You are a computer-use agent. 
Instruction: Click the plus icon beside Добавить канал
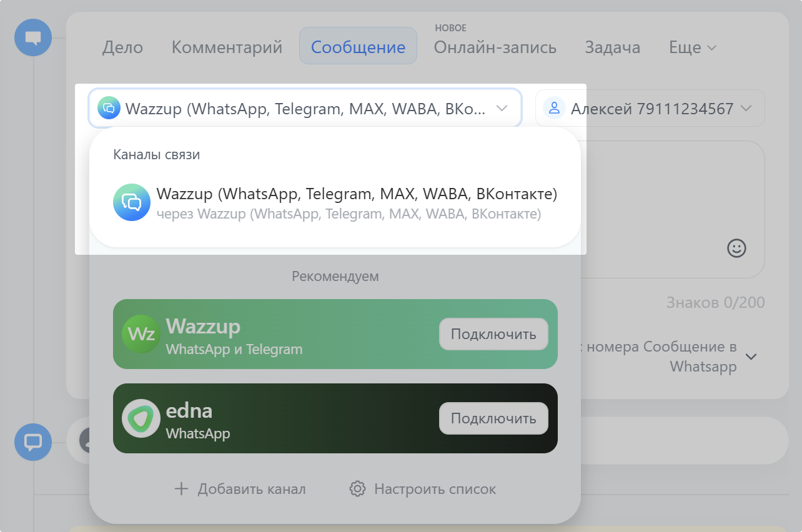pos(181,489)
